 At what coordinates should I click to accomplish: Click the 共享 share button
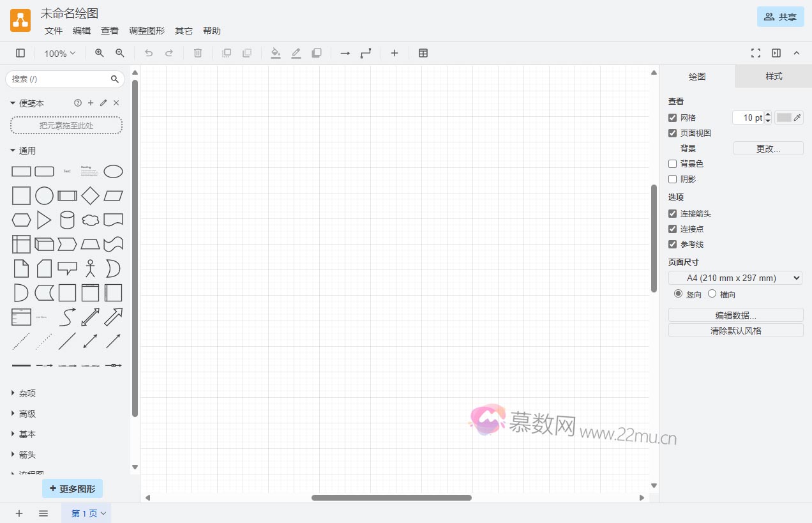point(780,17)
